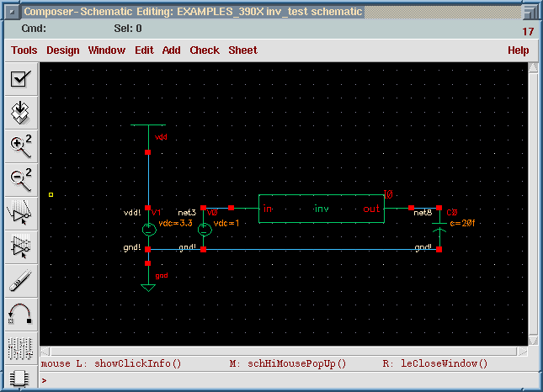
Task: Open the Check menu
Action: 205,50
